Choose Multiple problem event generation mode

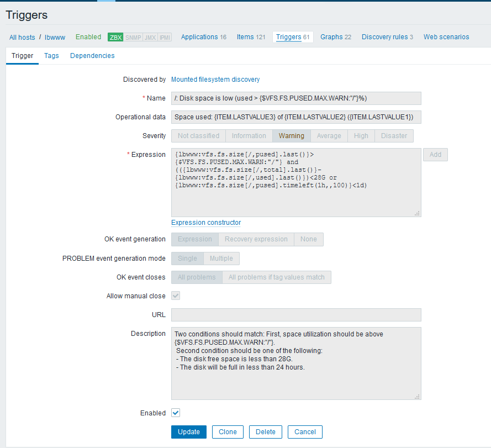(x=221, y=259)
